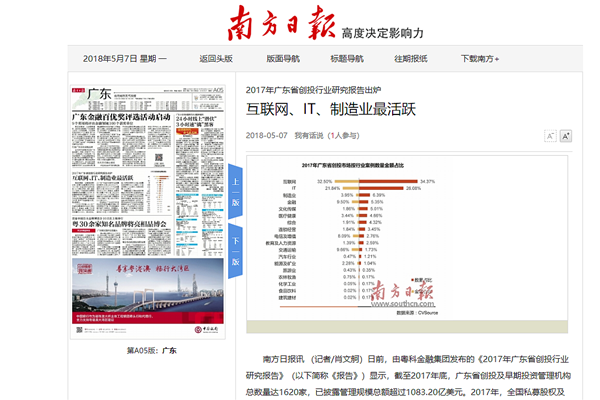Click the 广东 section header on thumbnail

point(99,94)
